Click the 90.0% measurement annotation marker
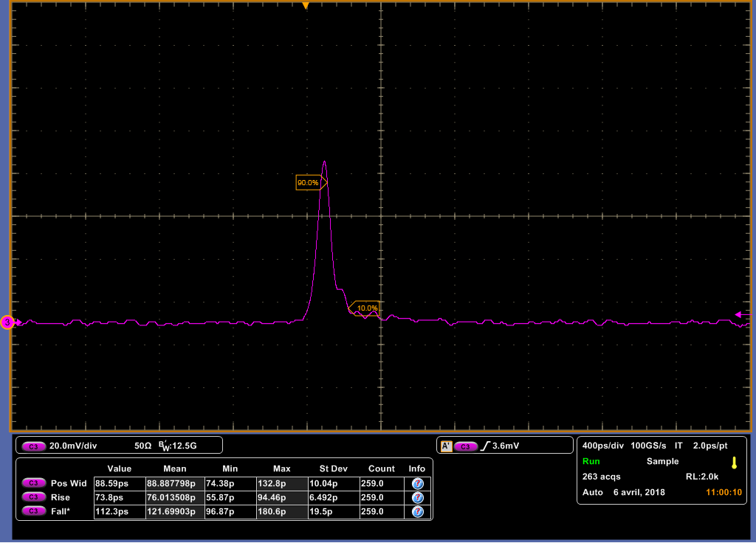The image size is (756, 543). 311,183
